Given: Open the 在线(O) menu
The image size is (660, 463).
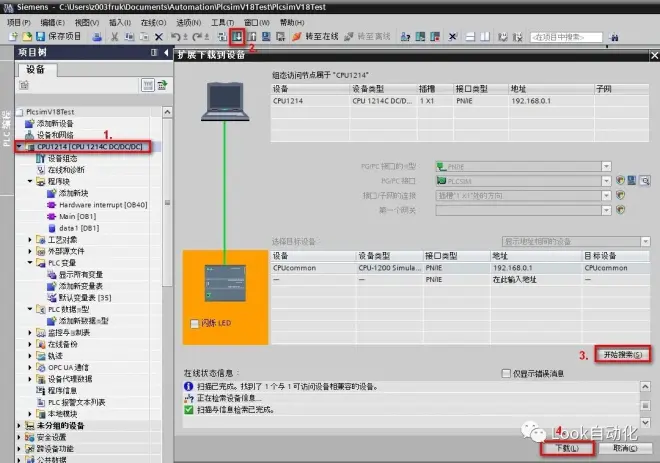Looking at the screenshot, I should click(x=153, y=22).
